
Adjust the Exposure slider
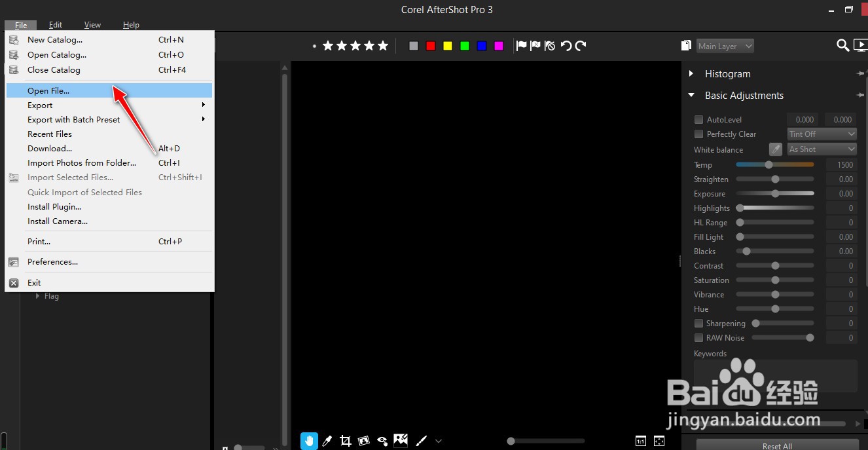pyautogui.click(x=775, y=194)
